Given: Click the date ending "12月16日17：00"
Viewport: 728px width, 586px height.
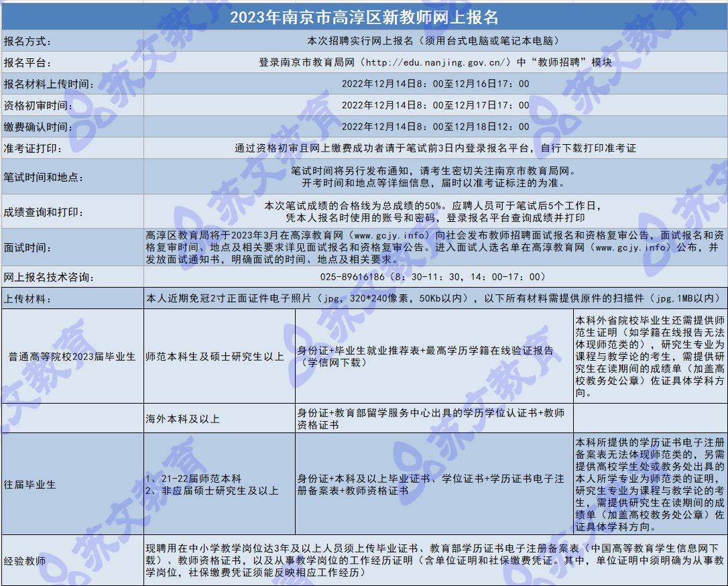Looking at the screenshot, I should [436, 84].
